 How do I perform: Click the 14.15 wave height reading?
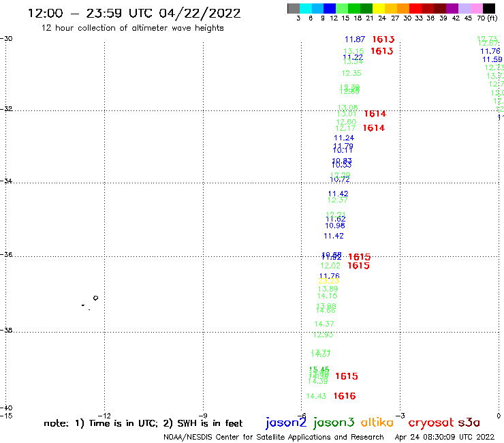[x=327, y=296]
